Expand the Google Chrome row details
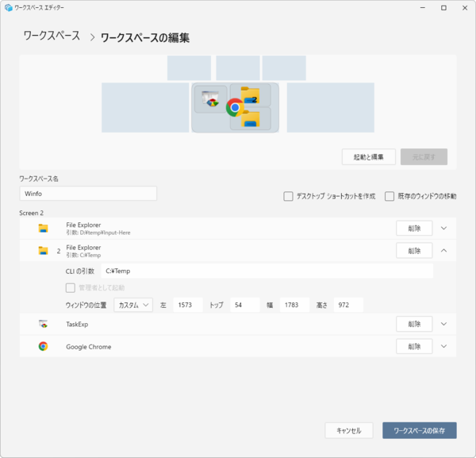Viewport: 476px width, 458px height. tap(443, 346)
